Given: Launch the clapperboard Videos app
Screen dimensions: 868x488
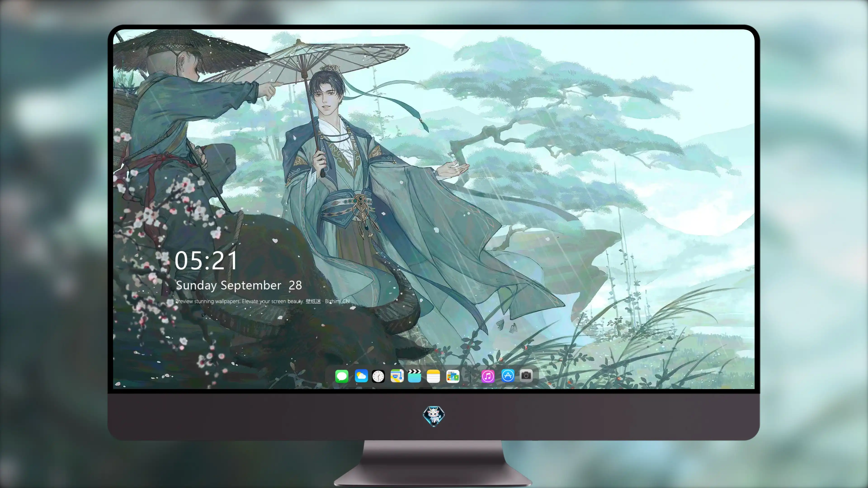Looking at the screenshot, I should pyautogui.click(x=415, y=376).
